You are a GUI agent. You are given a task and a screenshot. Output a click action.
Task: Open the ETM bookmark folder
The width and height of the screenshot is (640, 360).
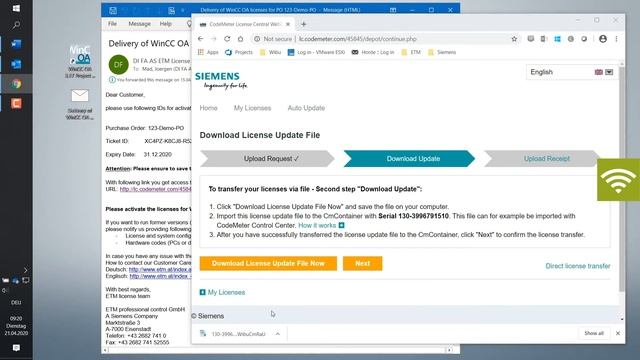(x=411, y=52)
